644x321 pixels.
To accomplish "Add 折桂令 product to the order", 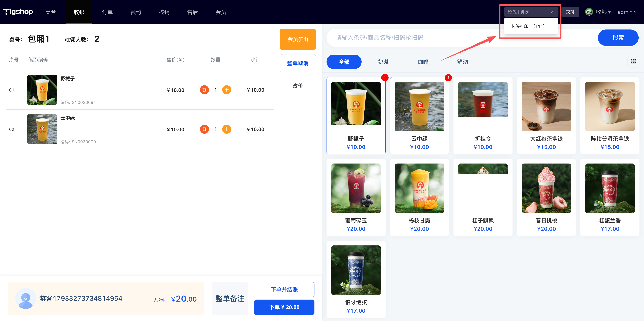I will [483, 116].
